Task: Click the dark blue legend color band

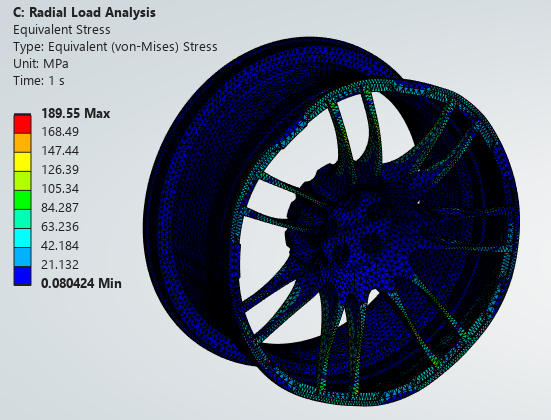Action: pos(22,276)
